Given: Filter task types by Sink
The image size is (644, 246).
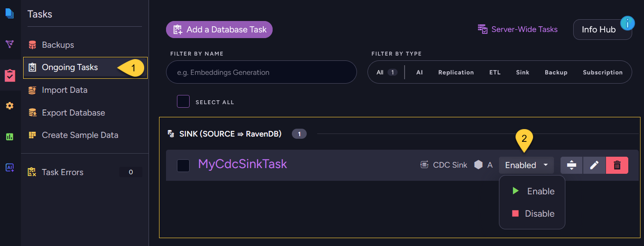Looking at the screenshot, I should pyautogui.click(x=523, y=72).
